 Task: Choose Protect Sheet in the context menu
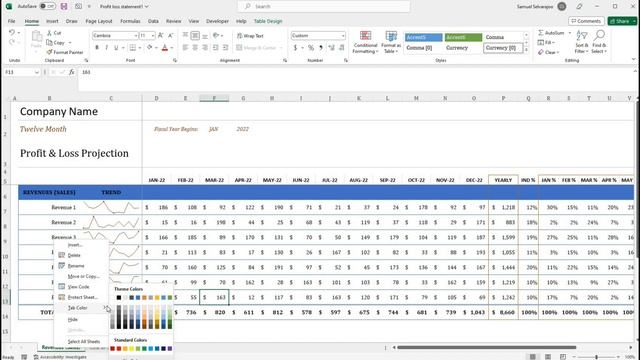(x=82, y=297)
